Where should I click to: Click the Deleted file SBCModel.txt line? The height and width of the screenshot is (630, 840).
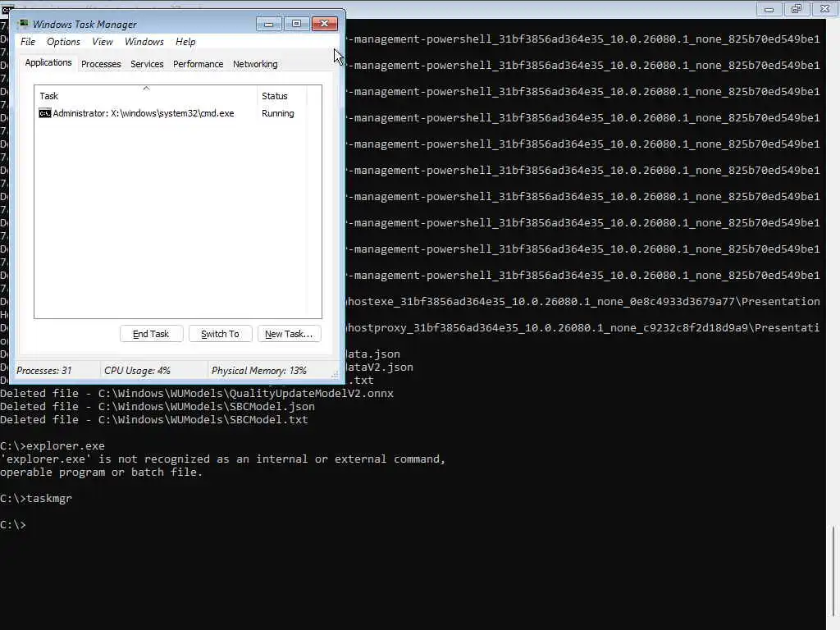point(154,420)
